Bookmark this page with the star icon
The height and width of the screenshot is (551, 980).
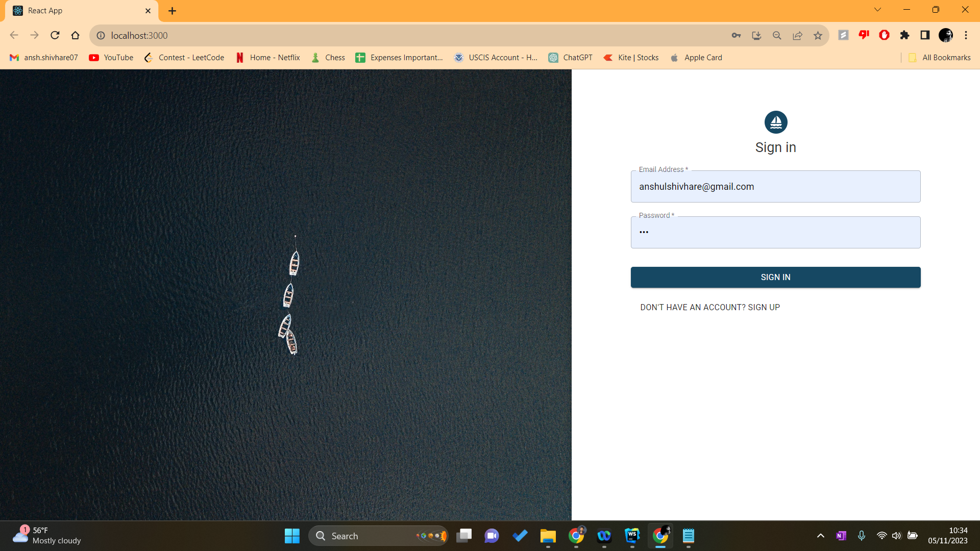pos(818,35)
